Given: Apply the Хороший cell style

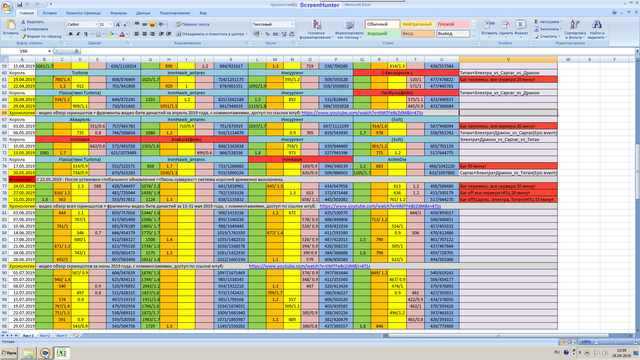Looking at the screenshot, I should [x=382, y=34].
